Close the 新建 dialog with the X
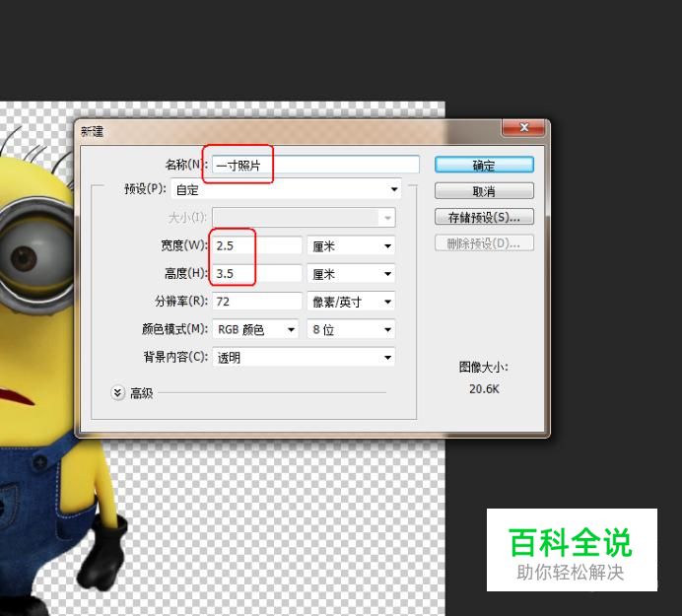Viewport: 682px width, 616px height. pyautogui.click(x=523, y=127)
